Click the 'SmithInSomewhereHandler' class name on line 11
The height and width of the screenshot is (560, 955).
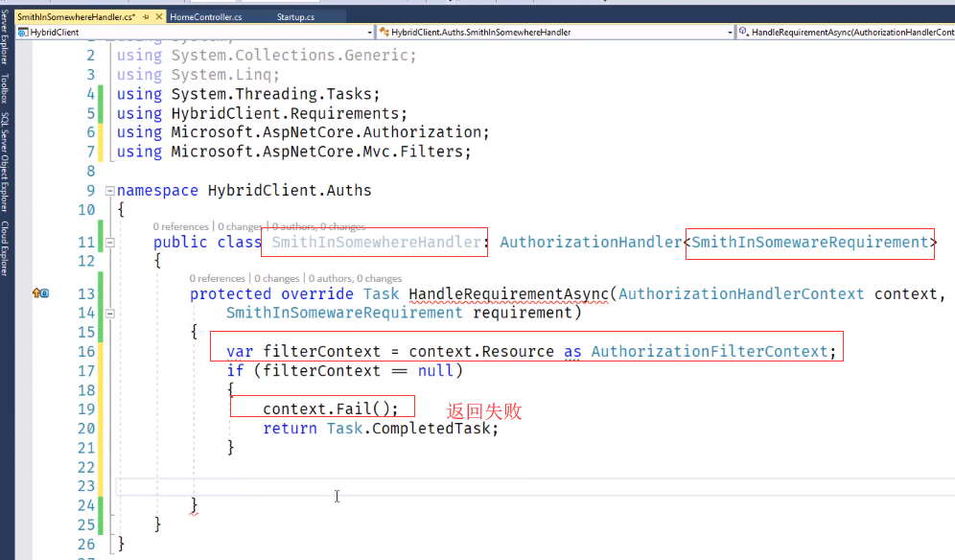coord(377,243)
